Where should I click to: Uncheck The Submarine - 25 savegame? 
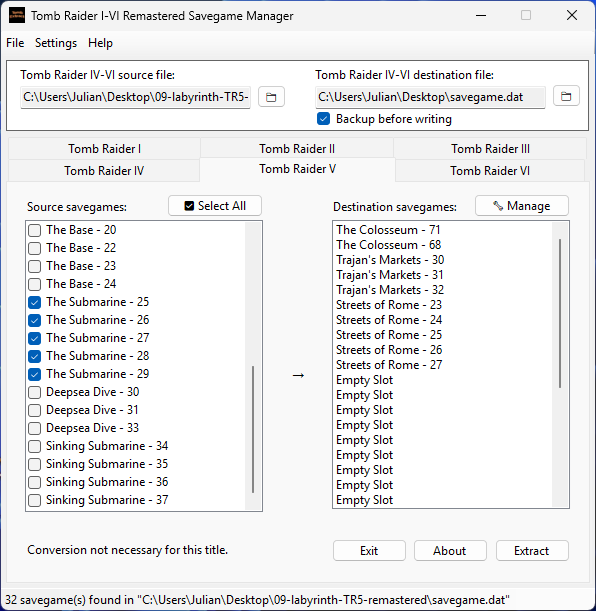click(35, 302)
